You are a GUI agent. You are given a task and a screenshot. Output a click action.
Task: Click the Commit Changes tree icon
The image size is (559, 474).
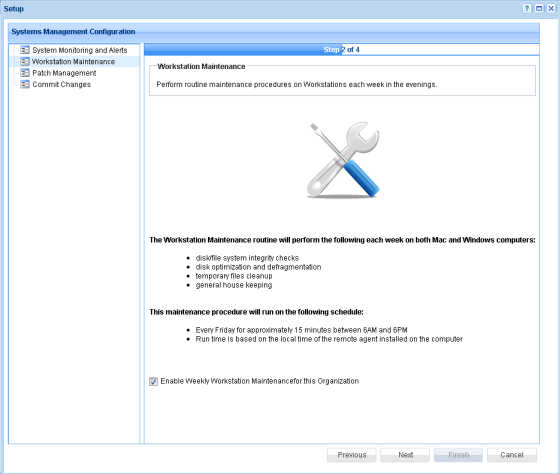25,84
